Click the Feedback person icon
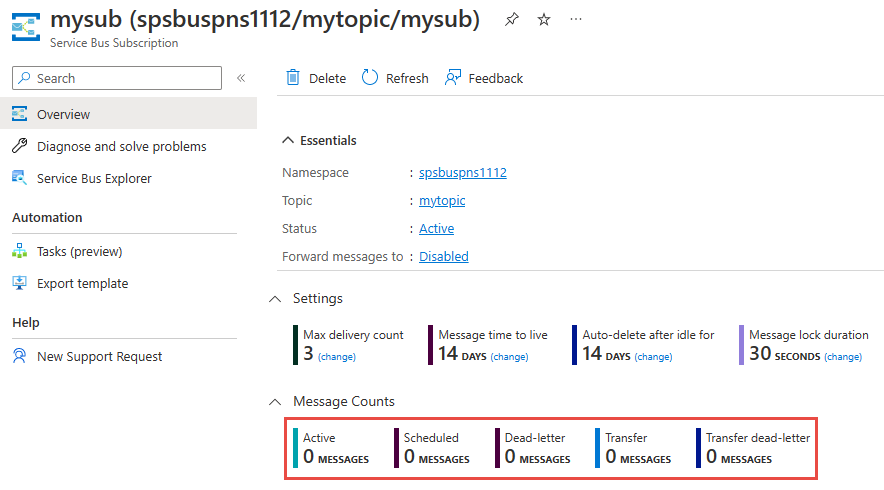This screenshot has width=884, height=490. pos(454,78)
